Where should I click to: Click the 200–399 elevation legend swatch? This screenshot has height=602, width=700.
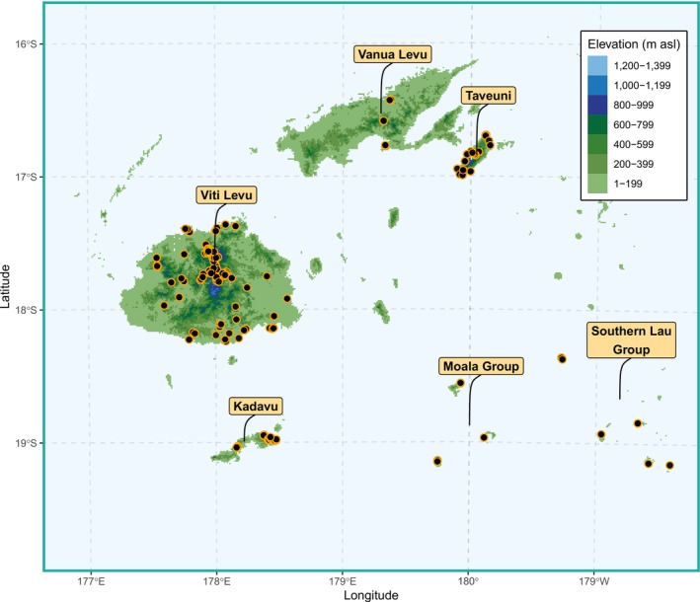597,164
